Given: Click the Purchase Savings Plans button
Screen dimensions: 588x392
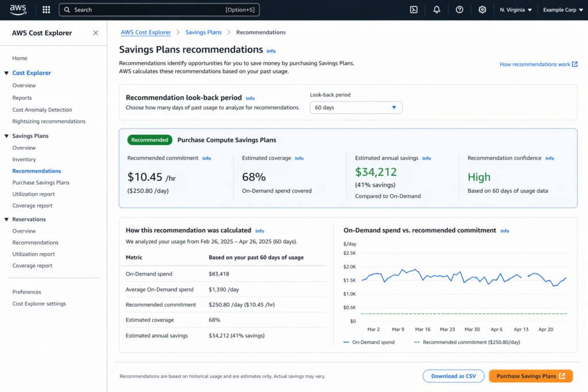Looking at the screenshot, I should click(x=530, y=376).
